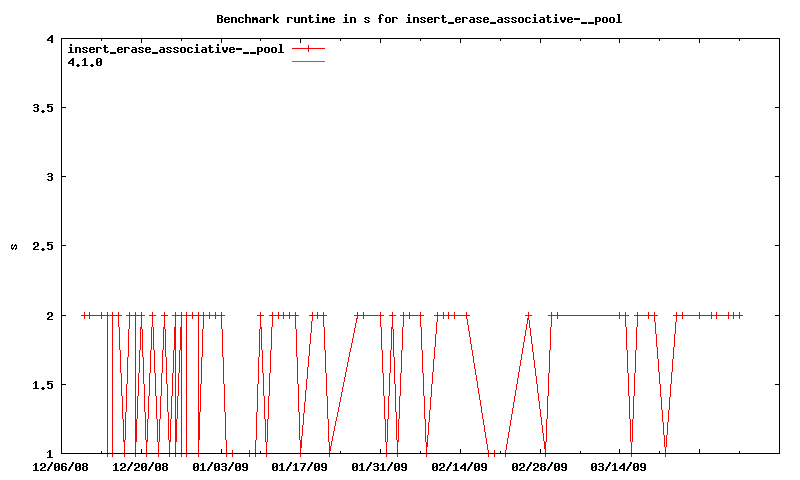Click the 4.1.0 legend label

tap(85, 62)
